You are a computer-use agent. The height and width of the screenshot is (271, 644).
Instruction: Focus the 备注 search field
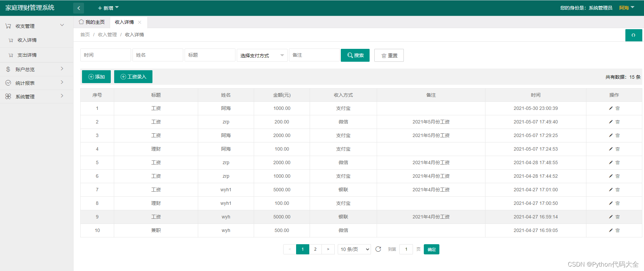(x=314, y=55)
